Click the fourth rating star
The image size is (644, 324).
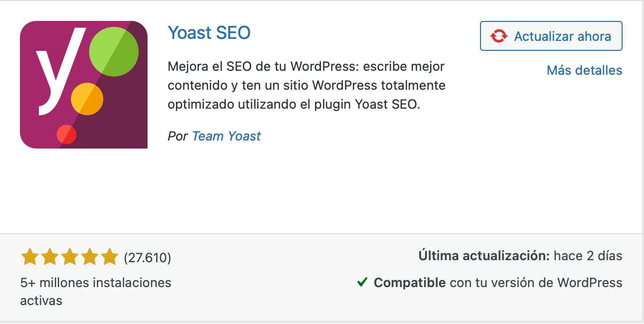point(89,257)
